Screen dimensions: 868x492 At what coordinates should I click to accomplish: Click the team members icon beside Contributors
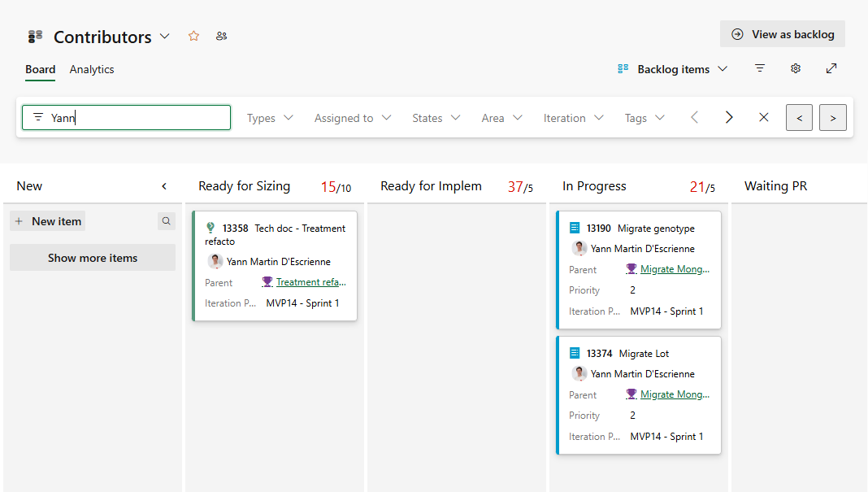[221, 36]
